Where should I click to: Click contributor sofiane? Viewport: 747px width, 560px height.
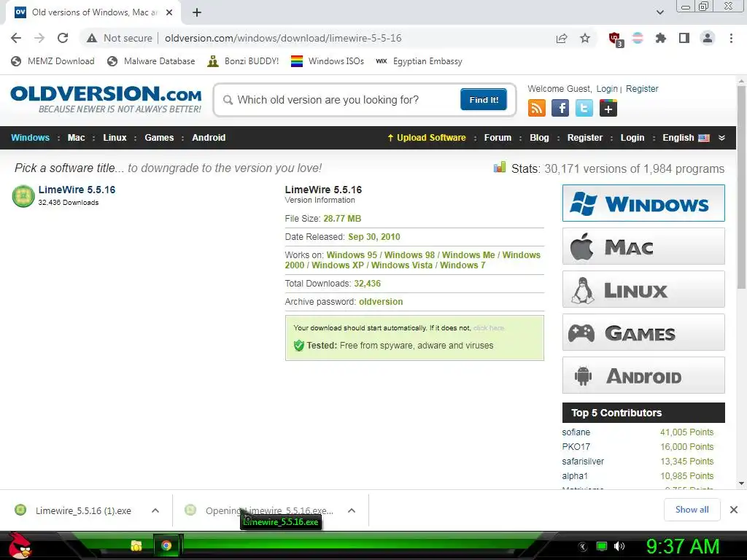576,432
